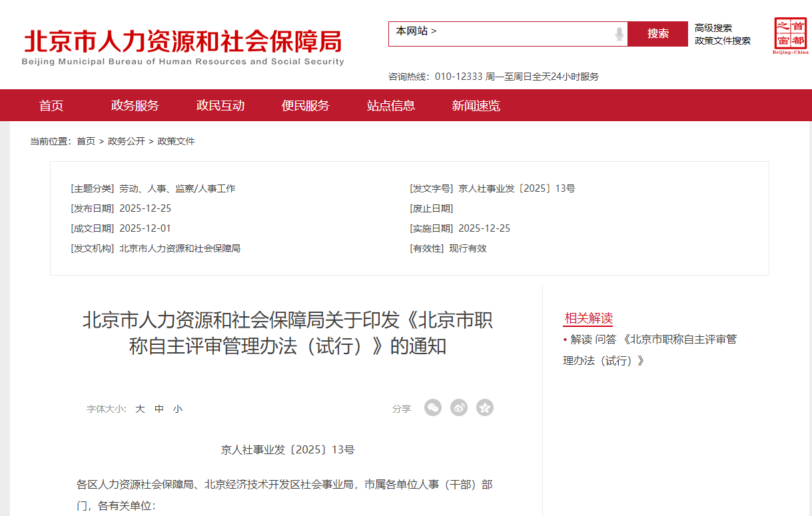Screen dimensions: 812x516
Task: Share the article to Weibo
Action: [x=459, y=407]
